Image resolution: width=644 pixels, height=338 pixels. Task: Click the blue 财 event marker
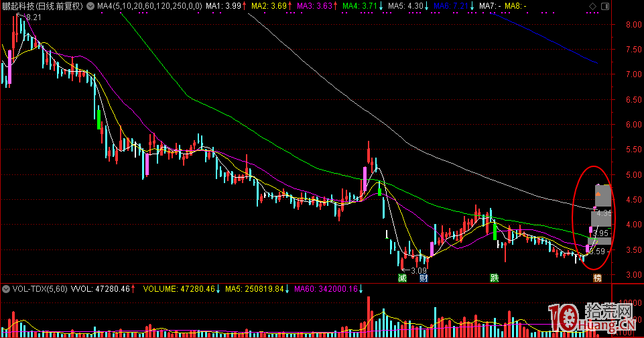[424, 278]
